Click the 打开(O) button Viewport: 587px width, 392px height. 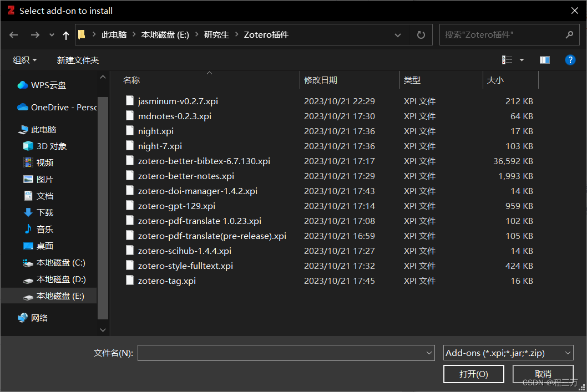(474, 374)
